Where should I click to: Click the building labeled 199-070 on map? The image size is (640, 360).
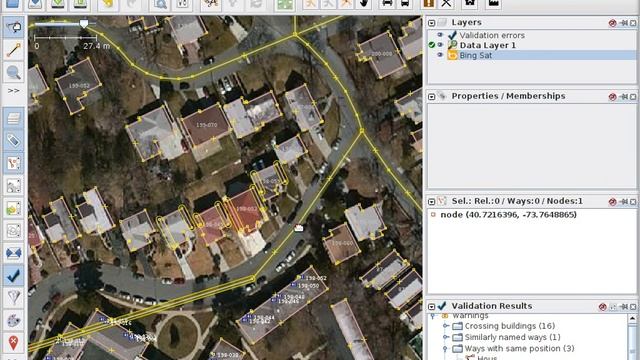click(207, 125)
